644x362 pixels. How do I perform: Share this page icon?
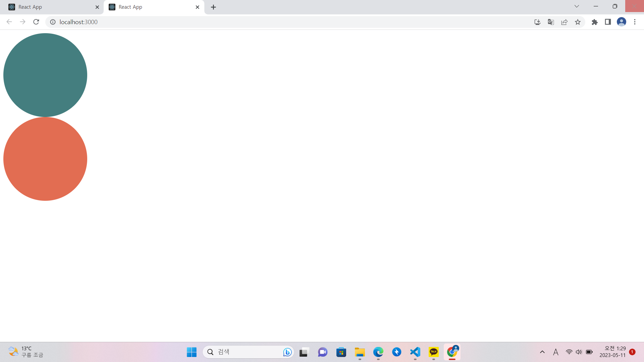click(564, 22)
